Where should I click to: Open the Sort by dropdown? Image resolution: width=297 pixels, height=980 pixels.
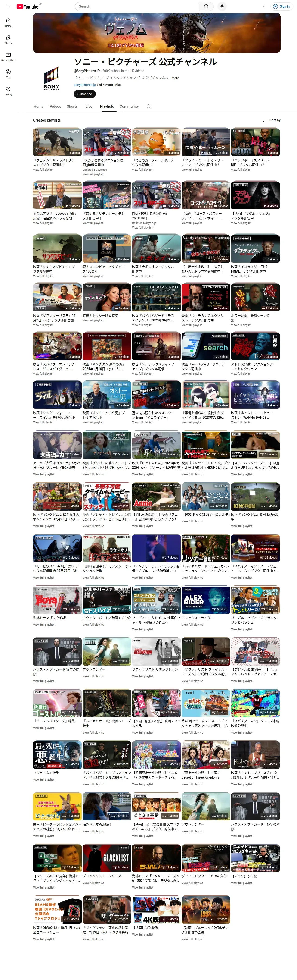(x=271, y=120)
